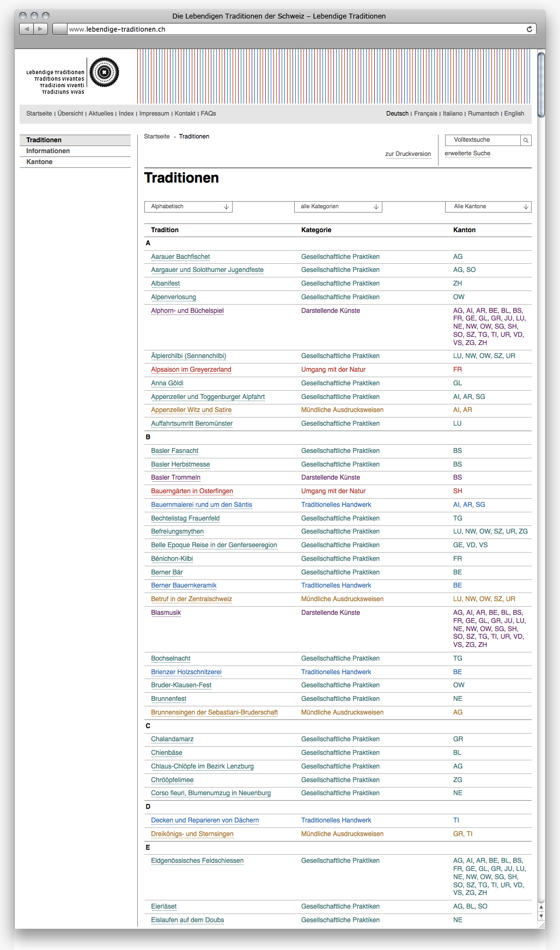Open the Chröpfelimee link
Image resolution: width=560 pixels, height=950 pixels.
(x=172, y=780)
